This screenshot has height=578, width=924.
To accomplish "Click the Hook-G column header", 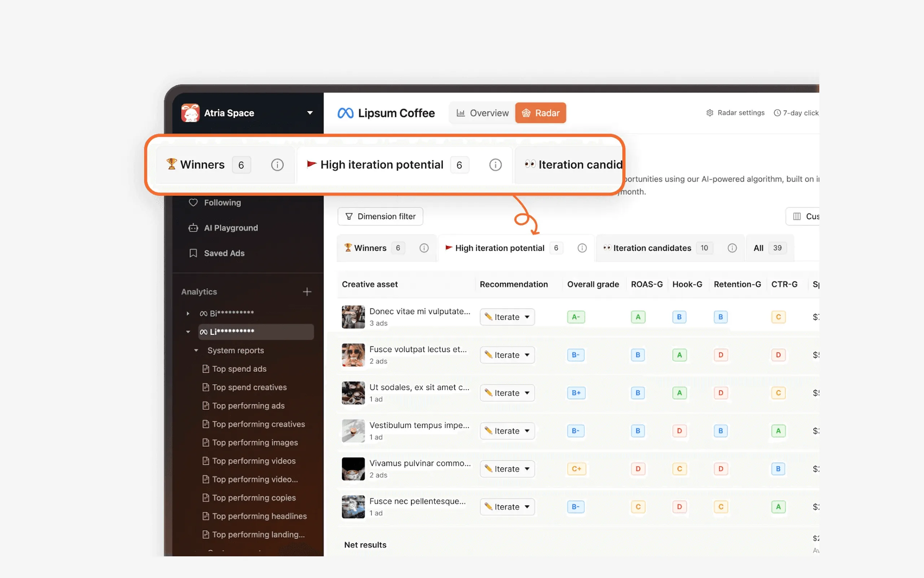I will tap(687, 284).
